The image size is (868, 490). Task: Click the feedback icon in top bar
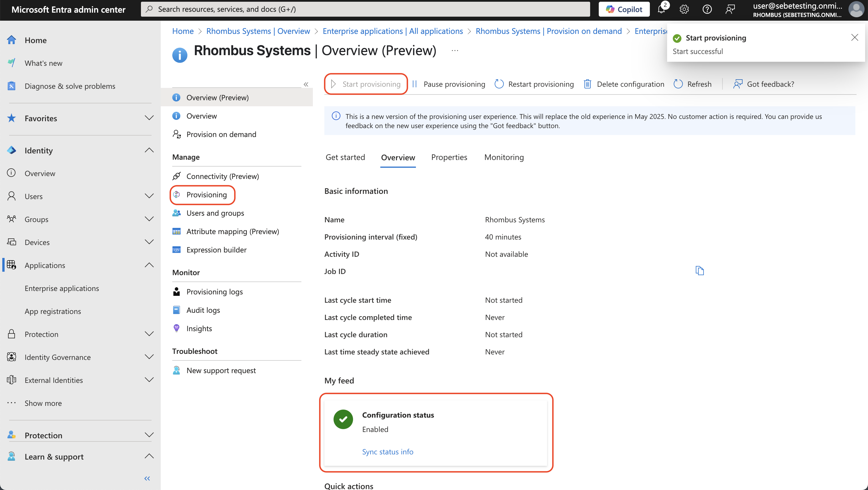point(730,9)
